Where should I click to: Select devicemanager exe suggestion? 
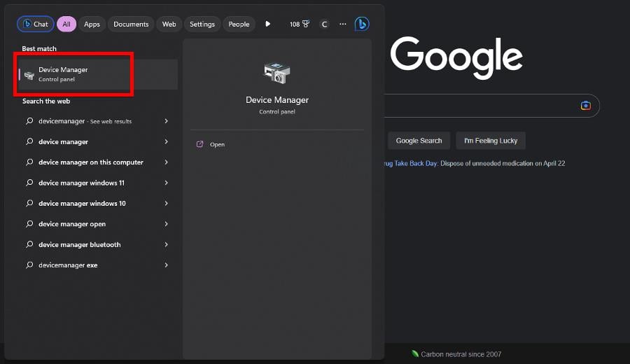point(68,265)
